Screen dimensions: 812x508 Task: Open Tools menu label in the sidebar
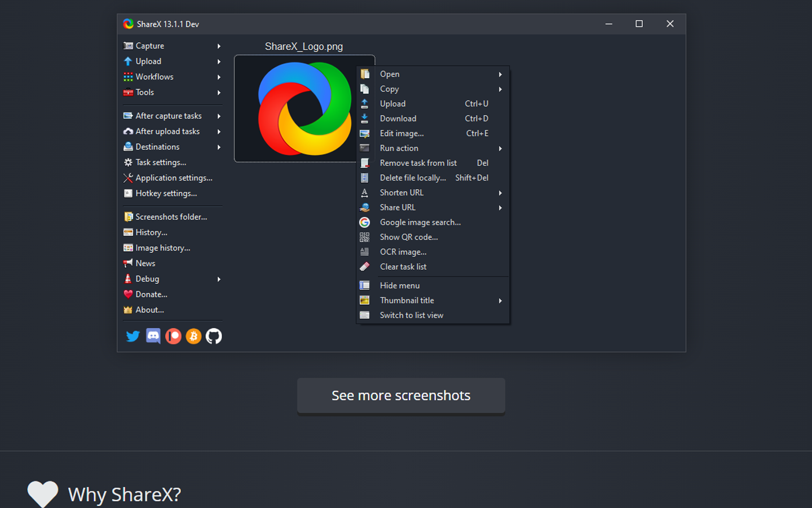pyautogui.click(x=144, y=92)
